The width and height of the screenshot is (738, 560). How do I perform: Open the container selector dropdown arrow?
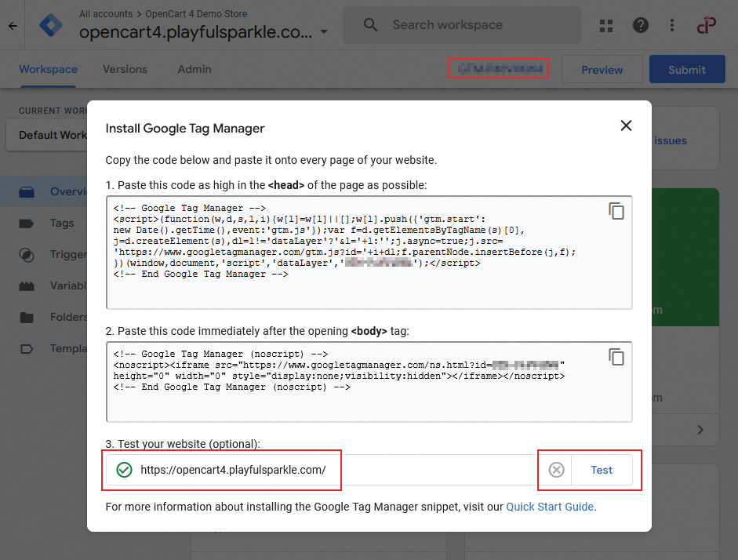coord(324,32)
